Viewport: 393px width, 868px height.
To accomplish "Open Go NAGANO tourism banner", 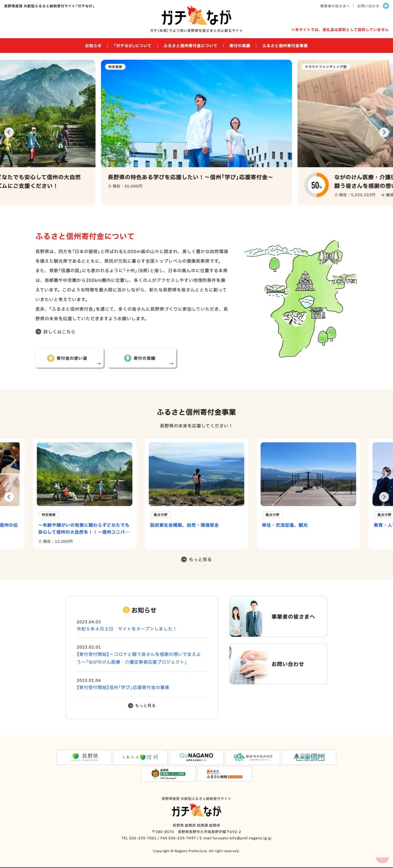I will 196,757.
